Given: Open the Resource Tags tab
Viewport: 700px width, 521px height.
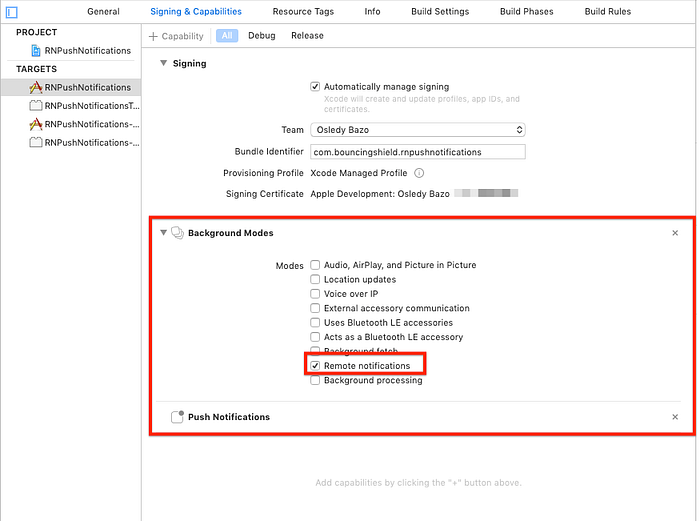Looking at the screenshot, I should point(303,12).
